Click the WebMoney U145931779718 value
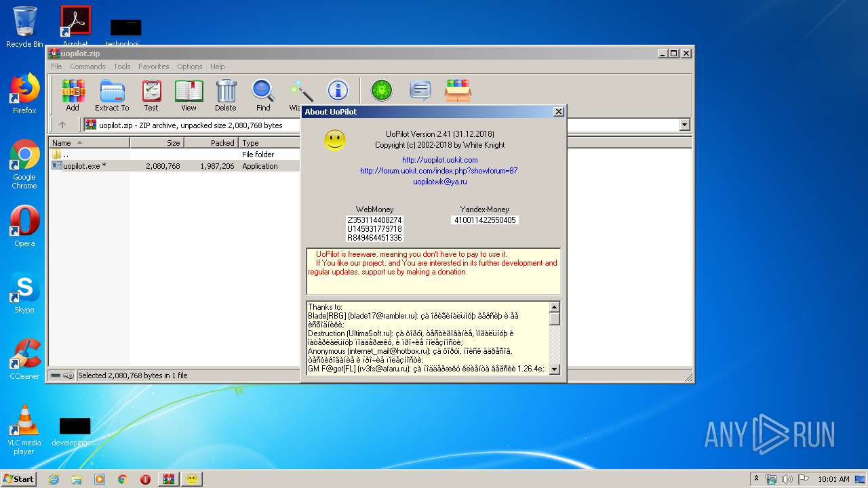868x488 pixels. 374,229
